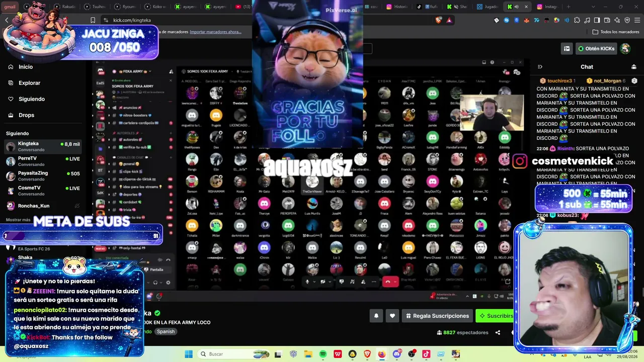Open the Kingteka channel in Siguiendo list
Viewport: 644px width, 362px height.
tap(43, 146)
